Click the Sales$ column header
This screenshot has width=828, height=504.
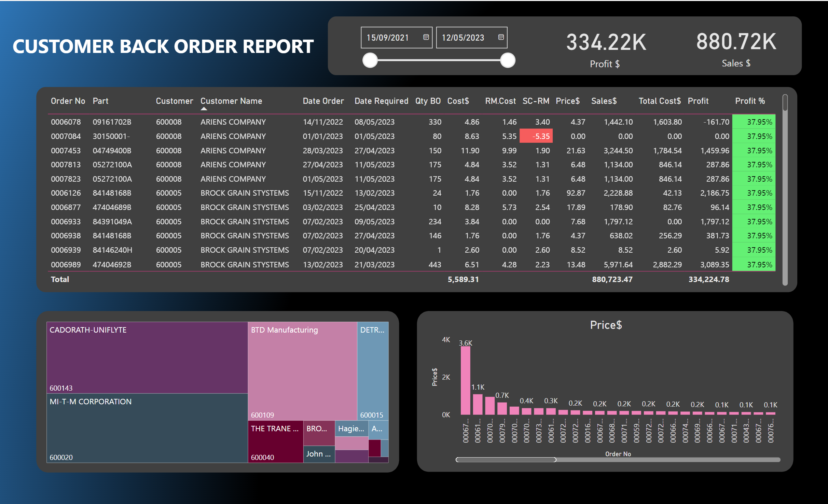pos(604,101)
